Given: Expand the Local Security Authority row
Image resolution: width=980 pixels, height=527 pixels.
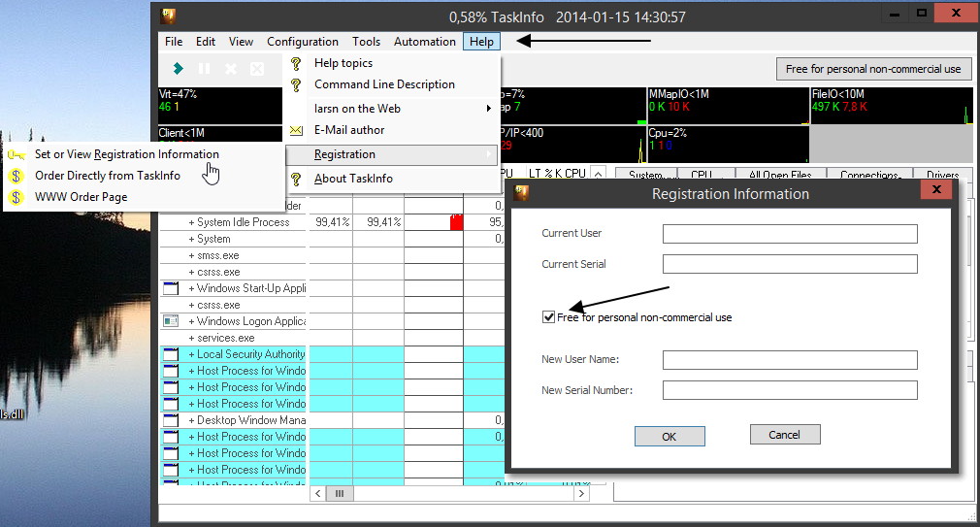Looking at the screenshot, I should [x=191, y=354].
